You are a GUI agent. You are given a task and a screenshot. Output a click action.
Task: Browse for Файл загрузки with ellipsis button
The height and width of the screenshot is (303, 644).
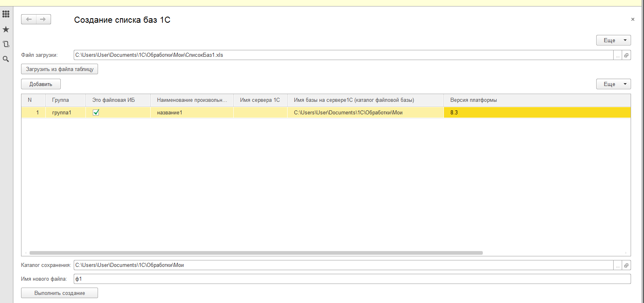[618, 55]
